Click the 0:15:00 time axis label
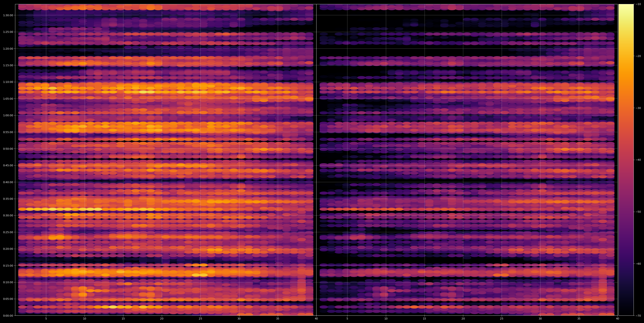The width and height of the screenshot is (644, 323). [x=8, y=266]
